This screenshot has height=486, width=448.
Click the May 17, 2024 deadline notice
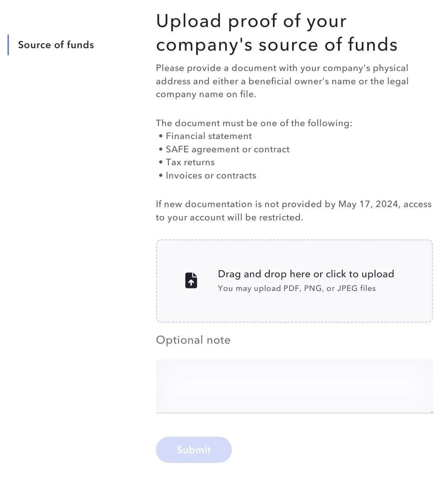[x=294, y=211]
